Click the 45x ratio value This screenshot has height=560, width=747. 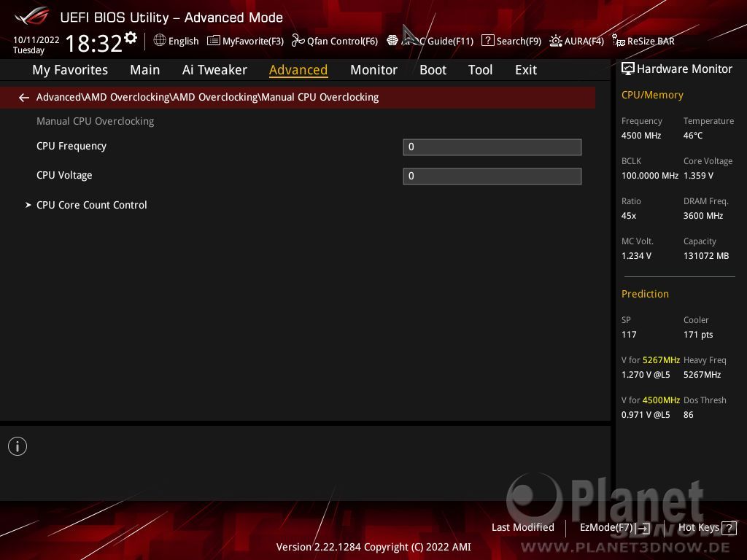[629, 216]
